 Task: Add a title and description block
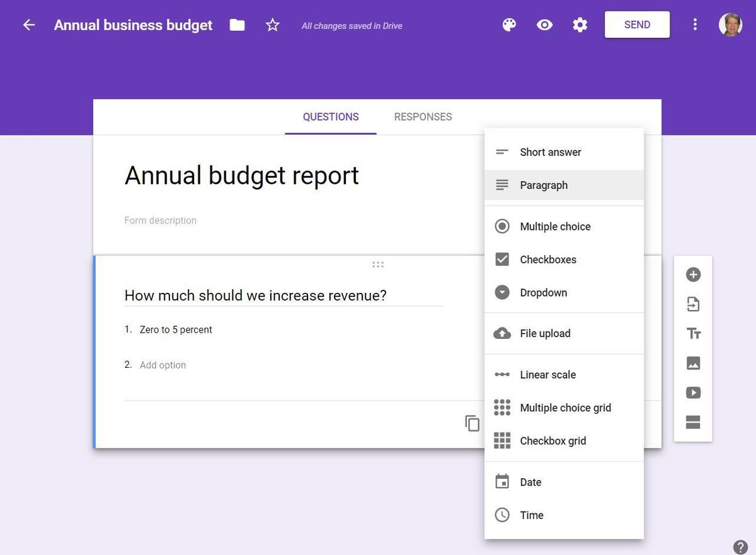tap(693, 334)
